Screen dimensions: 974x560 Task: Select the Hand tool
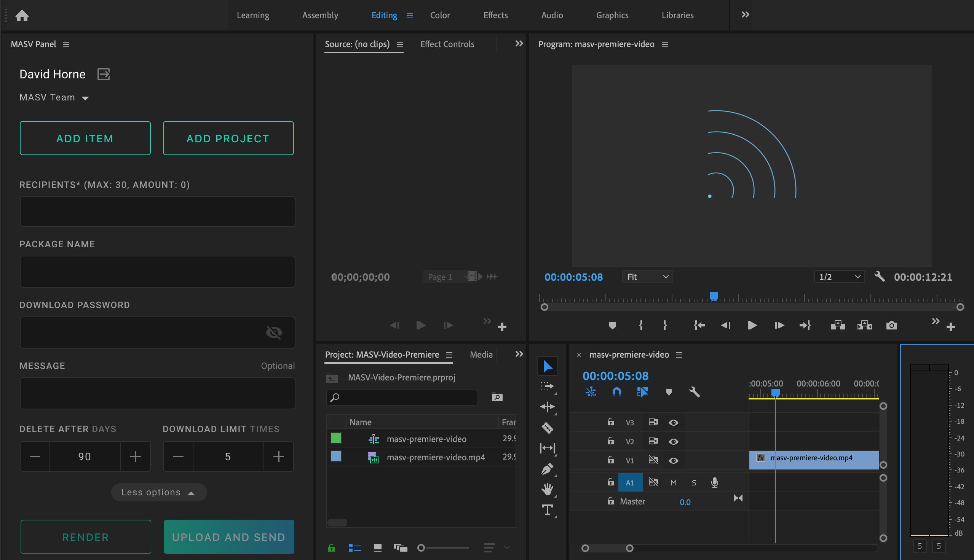tap(547, 489)
